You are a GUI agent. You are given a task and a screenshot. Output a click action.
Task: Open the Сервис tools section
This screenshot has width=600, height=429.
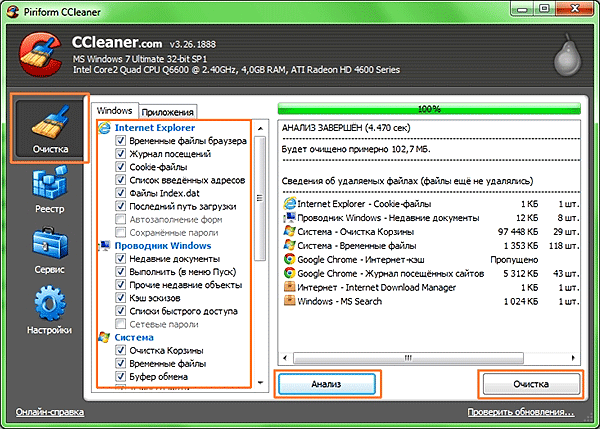coord(49,251)
